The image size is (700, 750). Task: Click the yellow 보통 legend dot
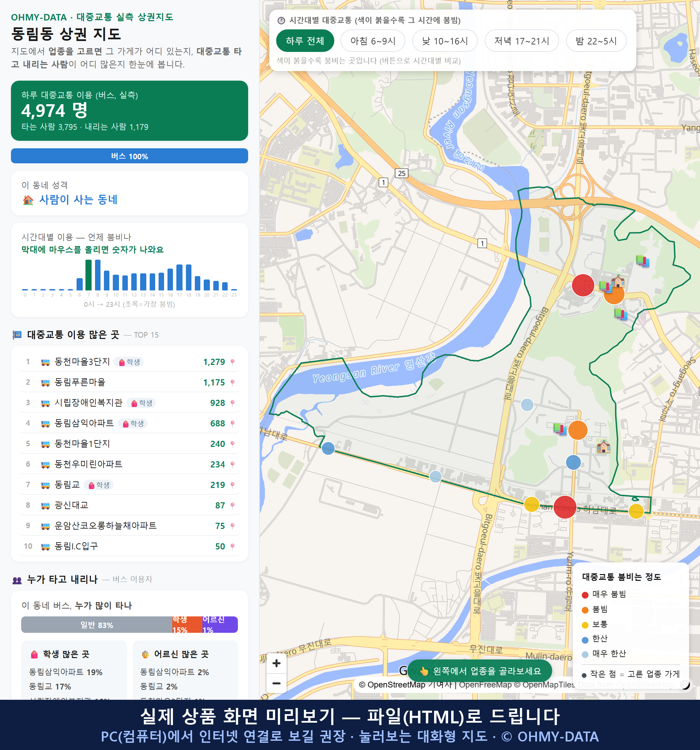click(585, 625)
